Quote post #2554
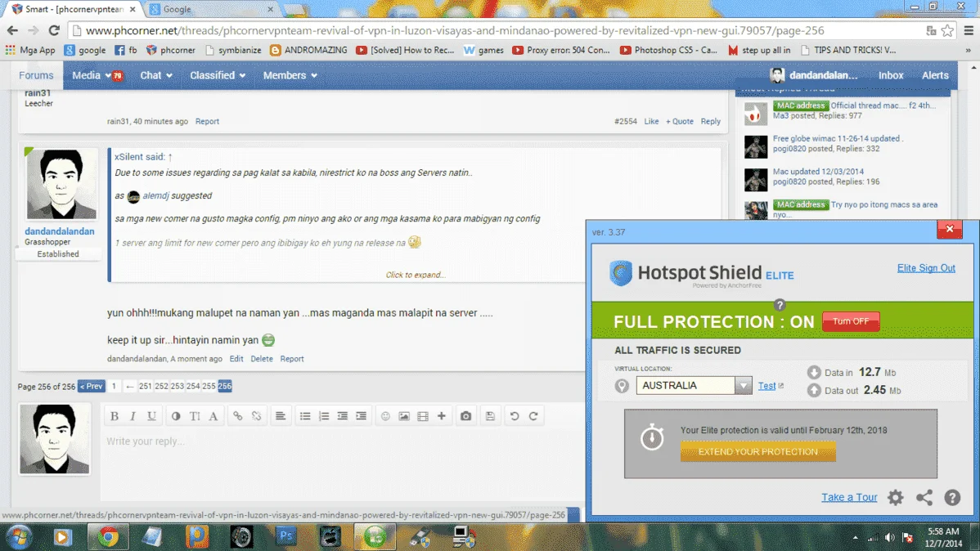This screenshot has width=980, height=551. click(x=680, y=121)
